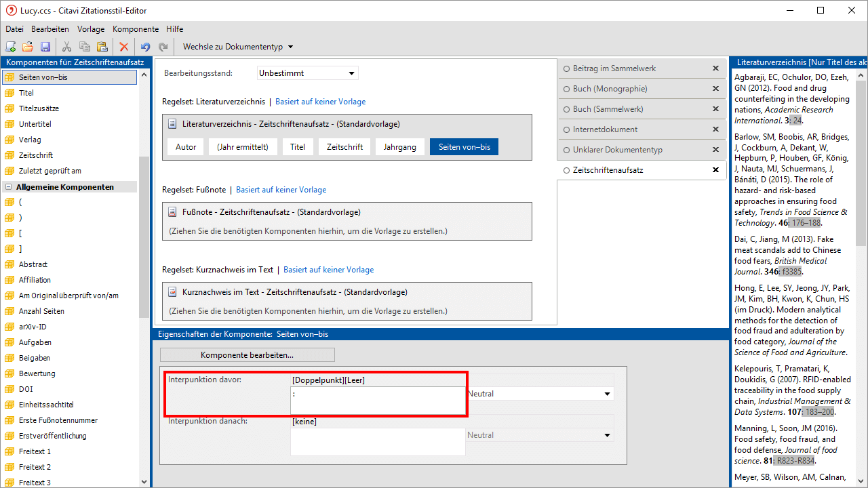This screenshot has width=868, height=488.
Task: Click the red X delete icon
Action: (123, 47)
